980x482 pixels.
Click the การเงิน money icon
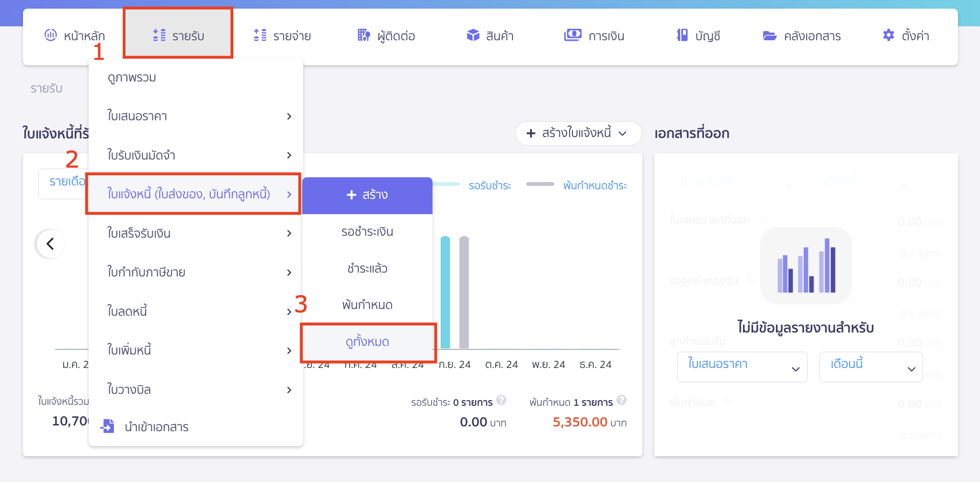point(573,35)
